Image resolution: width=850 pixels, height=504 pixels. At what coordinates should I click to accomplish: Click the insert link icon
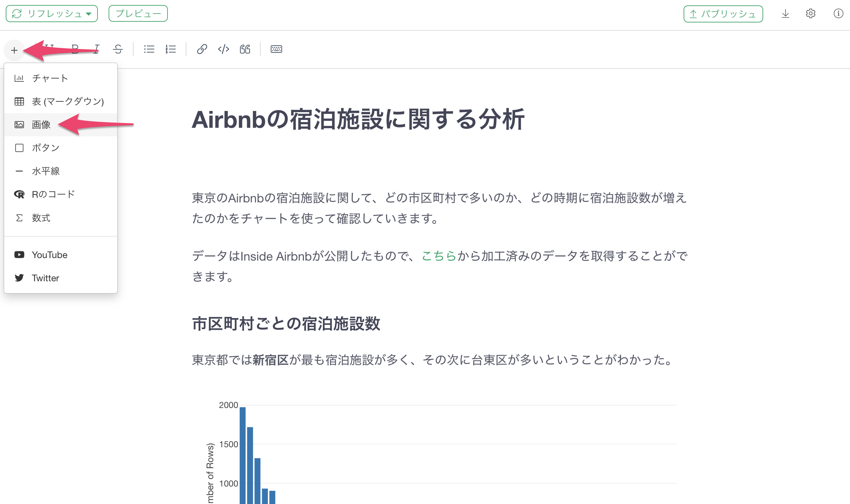click(202, 49)
